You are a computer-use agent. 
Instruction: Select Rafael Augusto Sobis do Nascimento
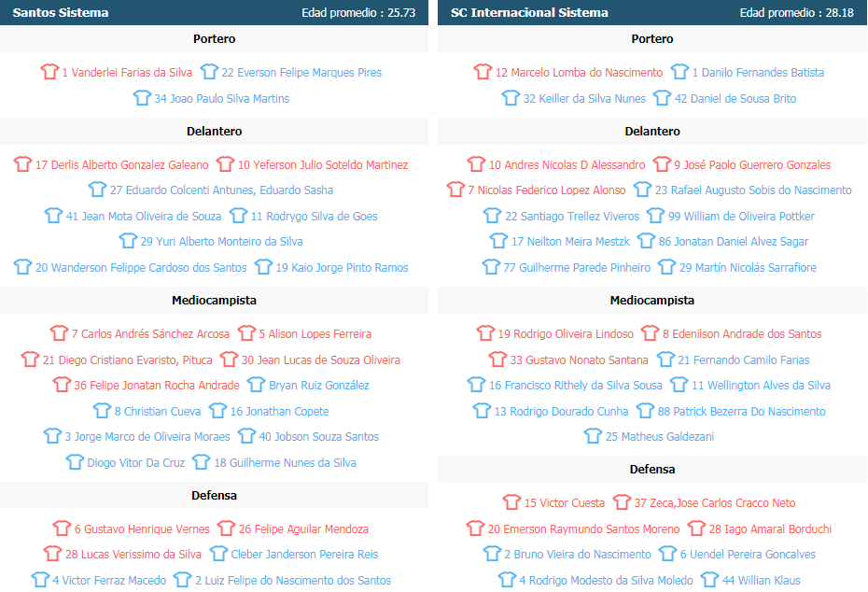753,190
